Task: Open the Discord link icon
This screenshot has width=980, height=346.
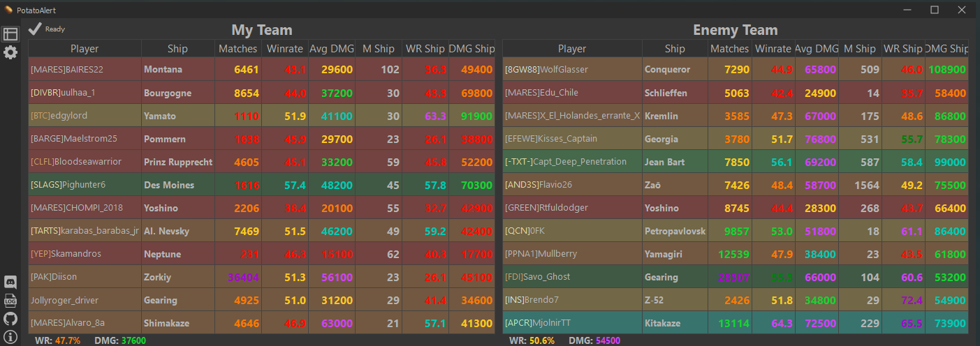Action: (10, 283)
